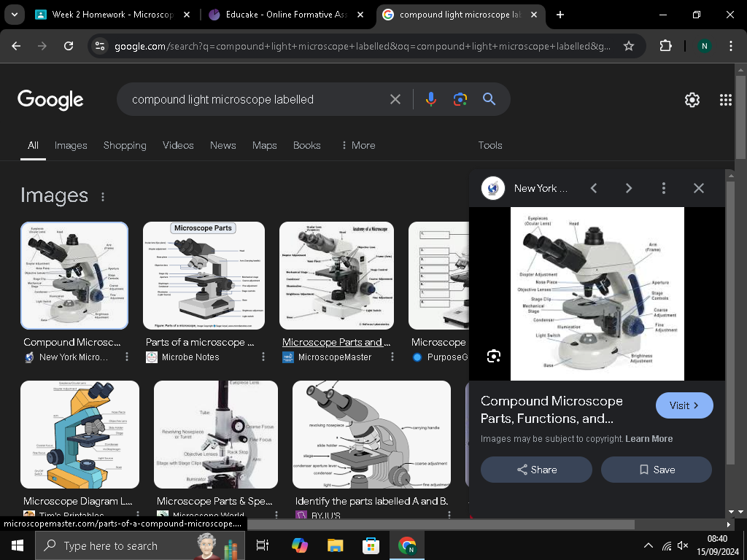Image resolution: width=747 pixels, height=560 pixels.
Task: Open the Learn More copyright link
Action: [649, 438]
